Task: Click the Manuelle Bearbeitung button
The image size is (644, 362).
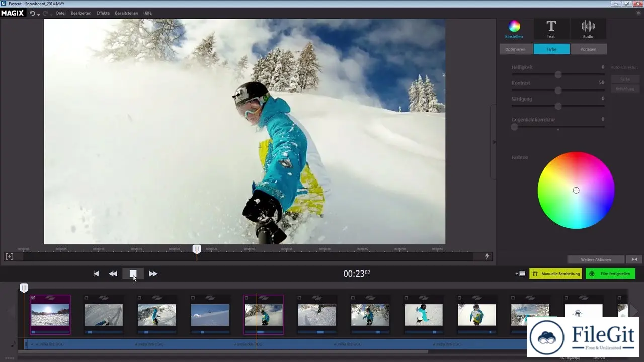Action: click(x=555, y=274)
